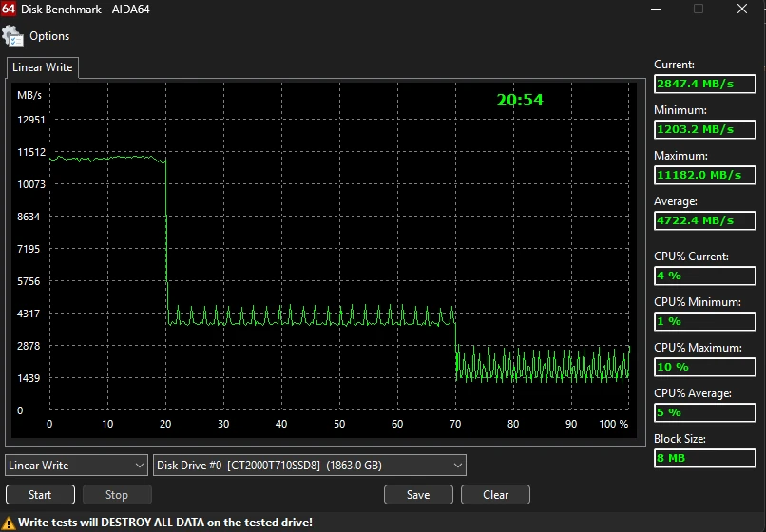Screen dimensions: 766x532
Task: Clear the benchmark graph
Action: 495,495
